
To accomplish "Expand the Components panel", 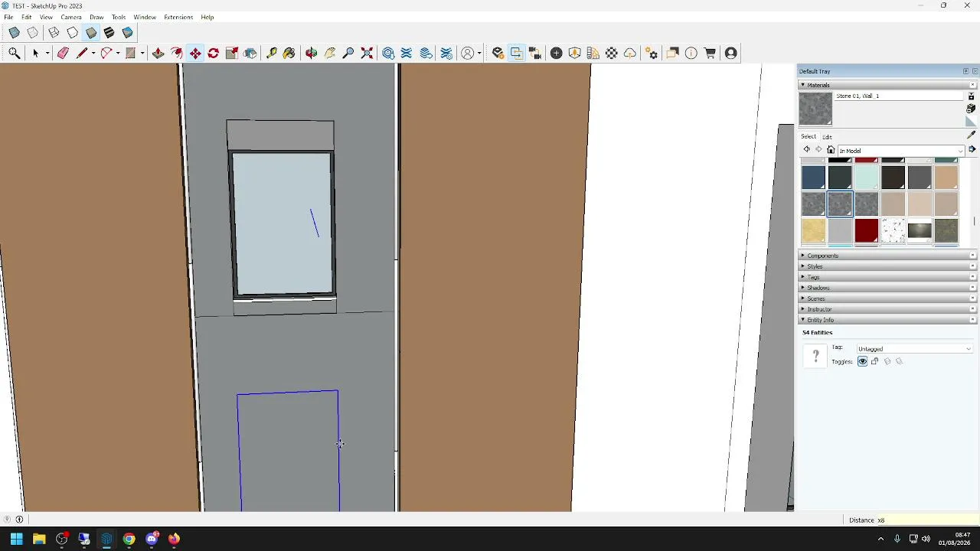I will point(888,256).
